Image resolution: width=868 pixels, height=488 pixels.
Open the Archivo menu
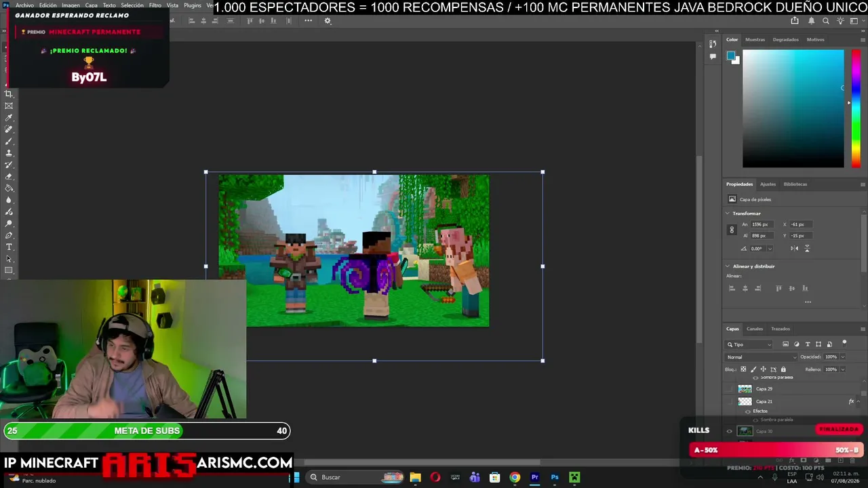tap(24, 5)
